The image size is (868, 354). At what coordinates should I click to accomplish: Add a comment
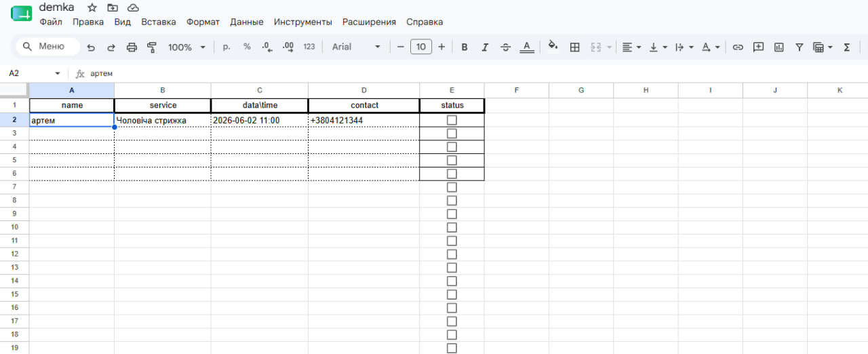pyautogui.click(x=759, y=47)
